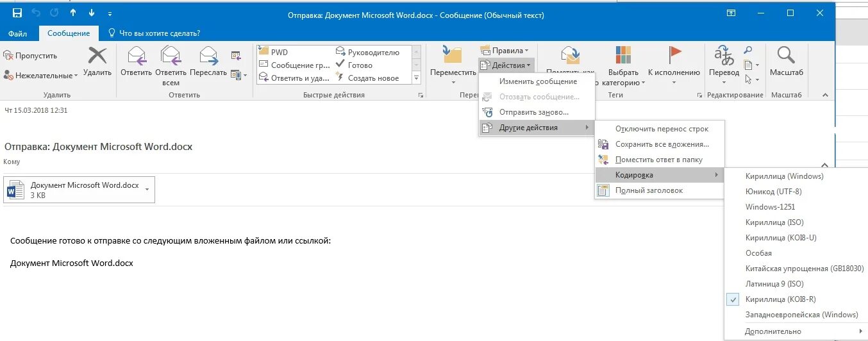Click Пропустить to ignore the conversation
This screenshot has width=868, height=341.
coord(30,56)
